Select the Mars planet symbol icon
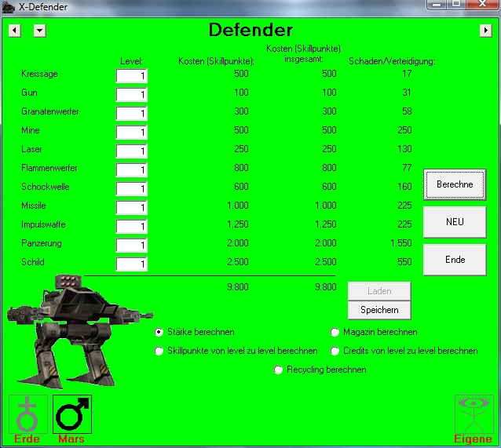Screen dimensions: 501x448 point(72,414)
